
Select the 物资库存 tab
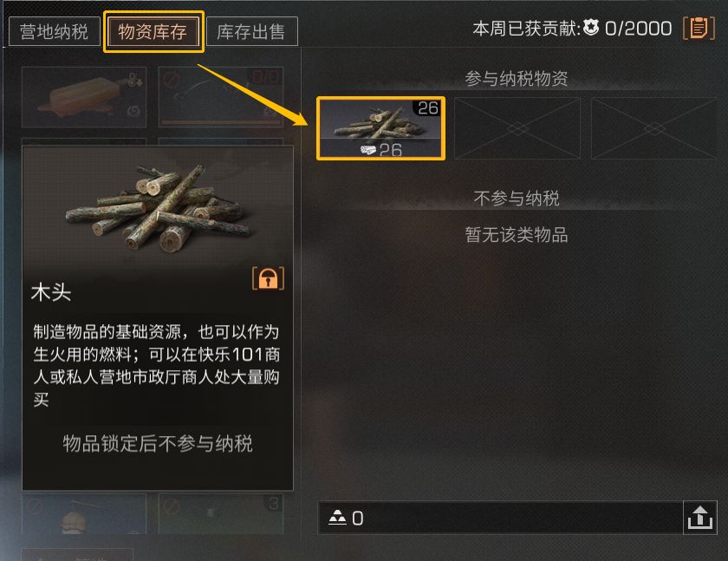click(x=153, y=31)
